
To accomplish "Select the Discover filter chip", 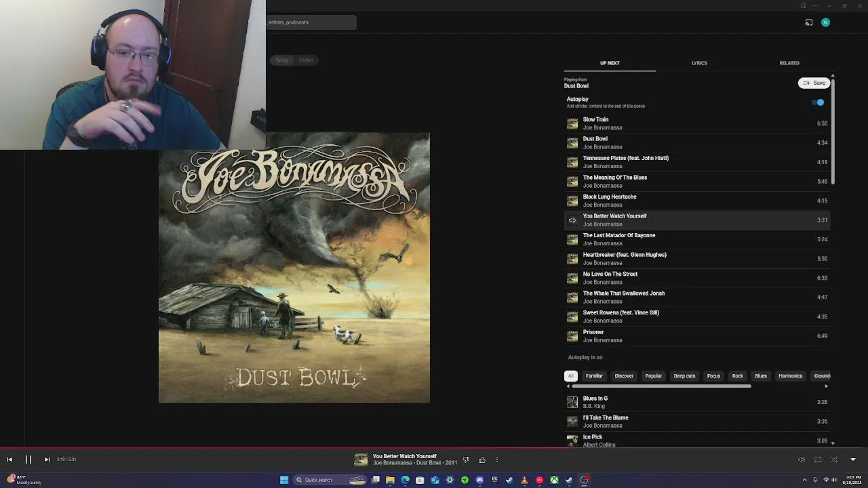I will [x=624, y=376].
